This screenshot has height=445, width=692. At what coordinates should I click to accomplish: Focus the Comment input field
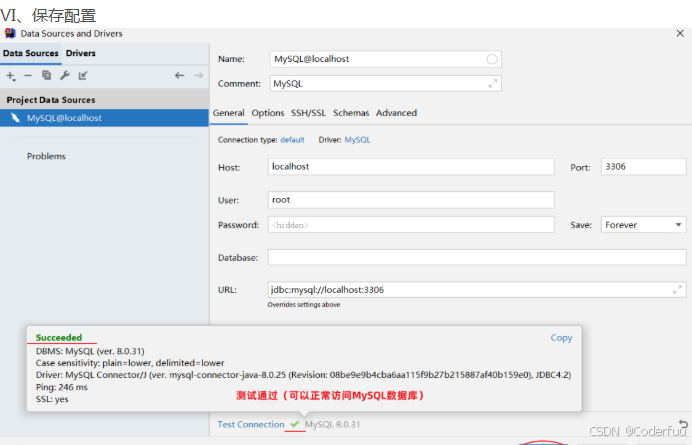[x=385, y=83]
